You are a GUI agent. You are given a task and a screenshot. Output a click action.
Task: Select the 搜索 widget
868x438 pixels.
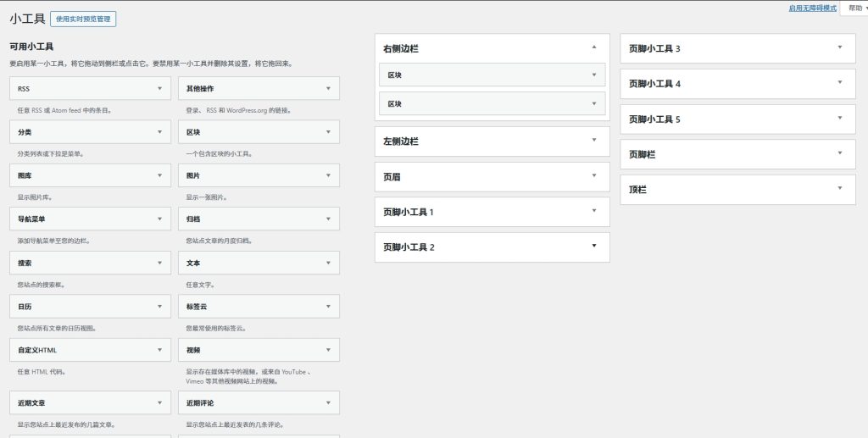click(90, 263)
